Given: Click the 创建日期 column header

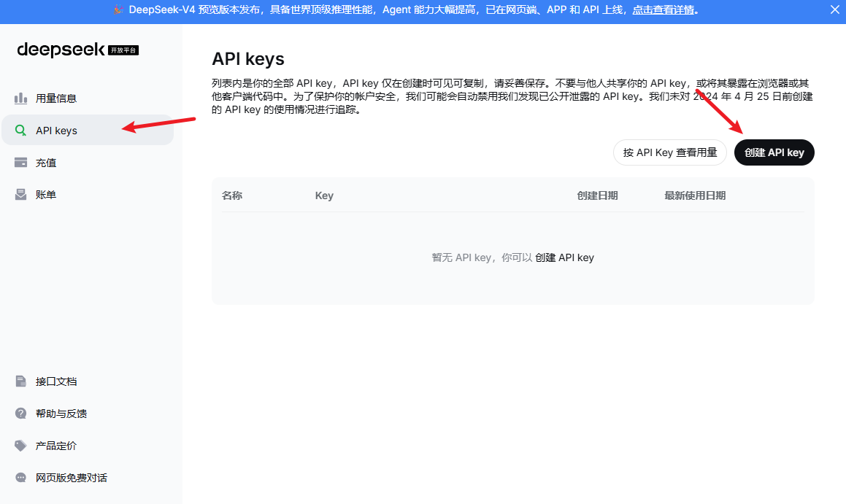Looking at the screenshot, I should point(597,195).
